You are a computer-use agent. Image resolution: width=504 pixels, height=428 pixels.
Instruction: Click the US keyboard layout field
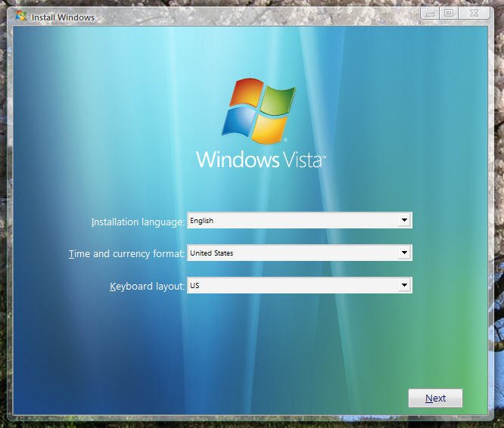pyautogui.click(x=291, y=285)
